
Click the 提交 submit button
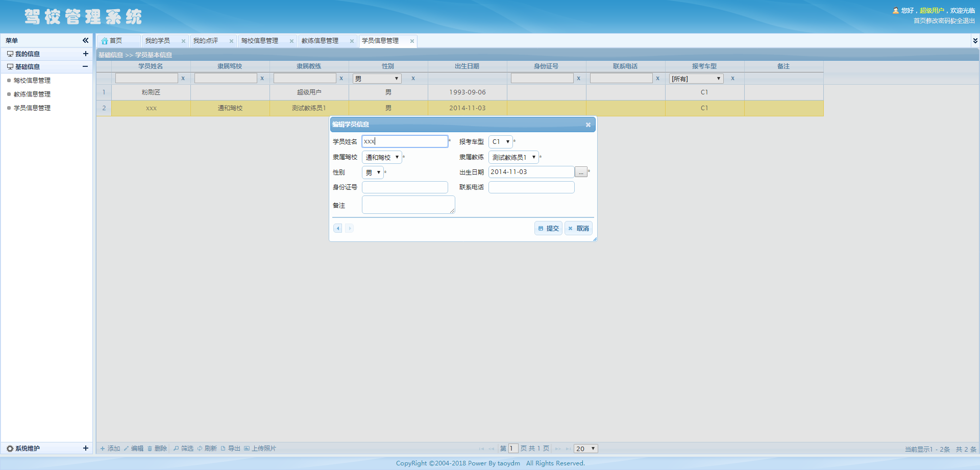click(548, 229)
